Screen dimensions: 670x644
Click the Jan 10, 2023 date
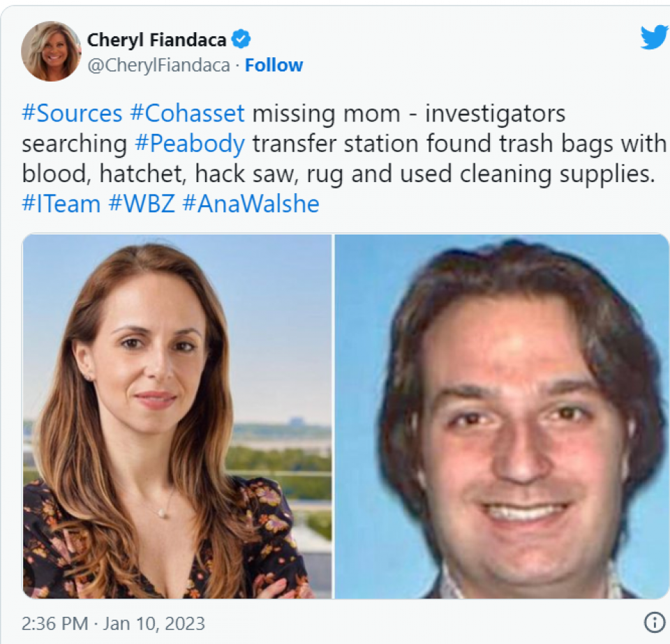[x=154, y=624]
